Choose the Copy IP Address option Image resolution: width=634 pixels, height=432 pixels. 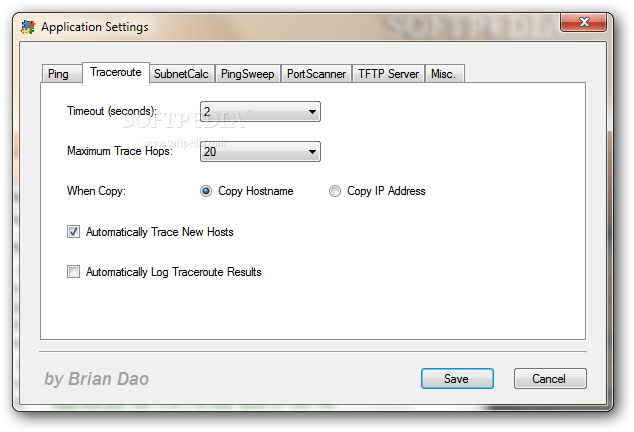point(335,191)
